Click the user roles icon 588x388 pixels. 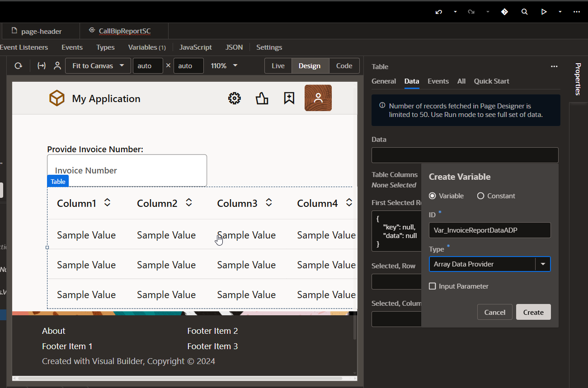[x=57, y=65]
